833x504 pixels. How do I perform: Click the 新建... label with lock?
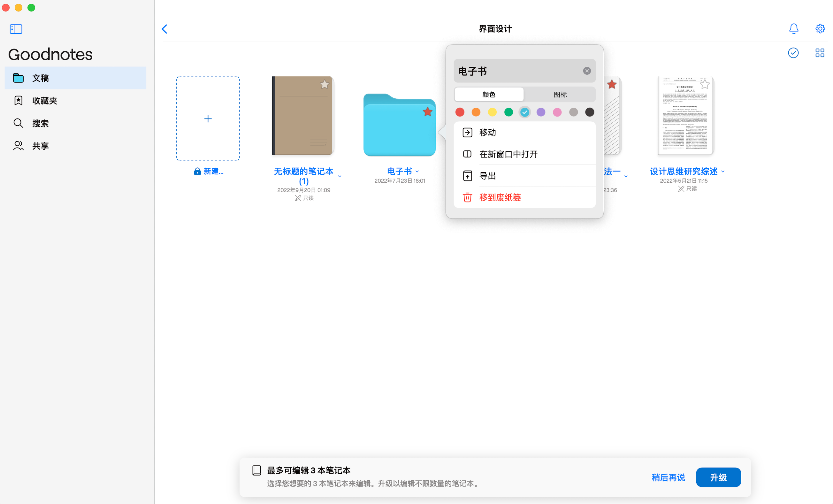point(208,172)
